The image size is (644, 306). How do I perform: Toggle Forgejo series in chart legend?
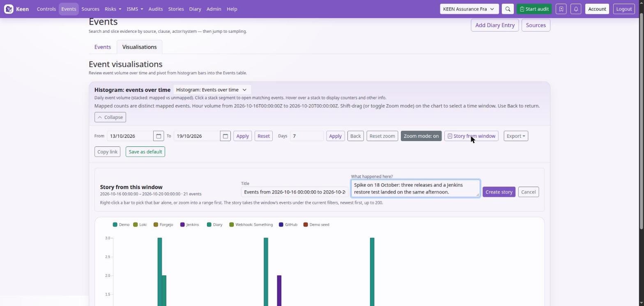(x=163, y=225)
